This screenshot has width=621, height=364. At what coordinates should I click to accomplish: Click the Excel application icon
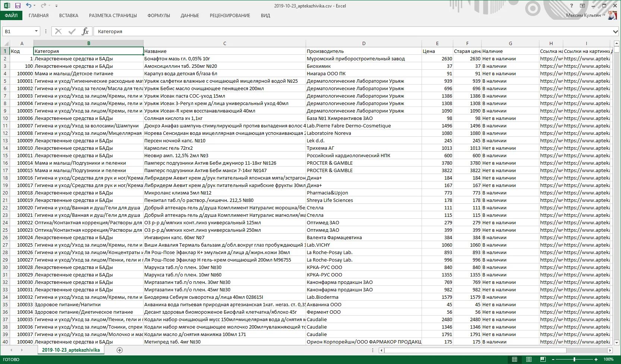[7, 6]
